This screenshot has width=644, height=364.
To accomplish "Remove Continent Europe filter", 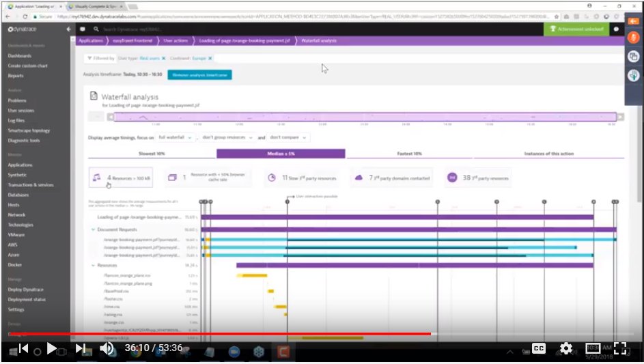I will (x=210, y=58).
